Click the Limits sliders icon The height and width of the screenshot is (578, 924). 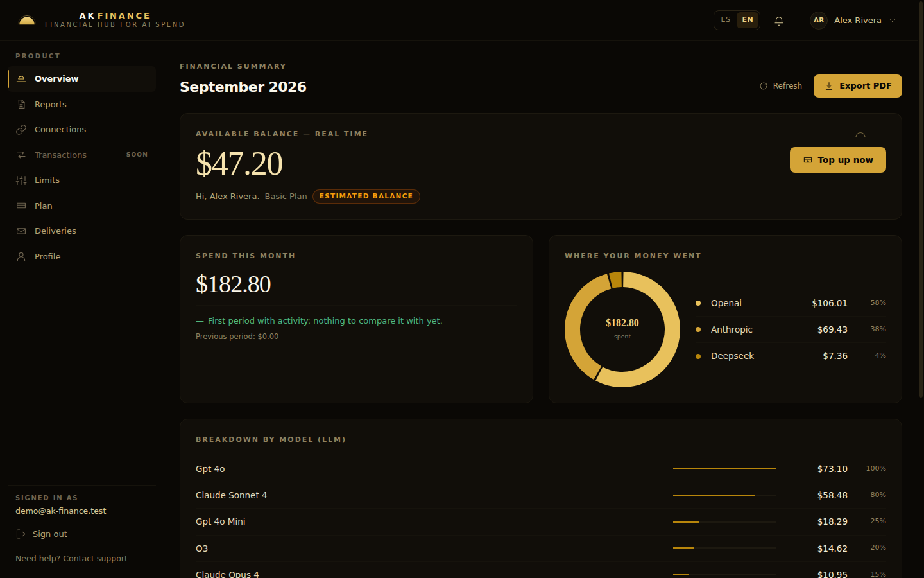21,180
